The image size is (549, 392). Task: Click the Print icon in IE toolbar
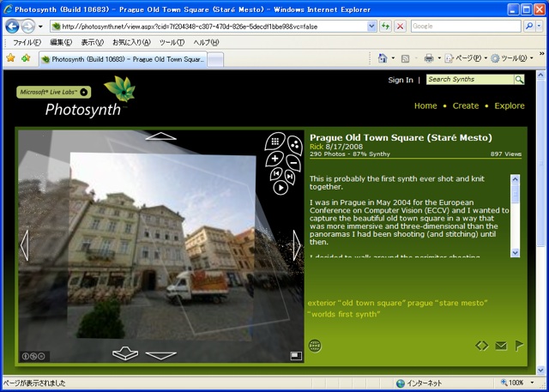pos(429,58)
